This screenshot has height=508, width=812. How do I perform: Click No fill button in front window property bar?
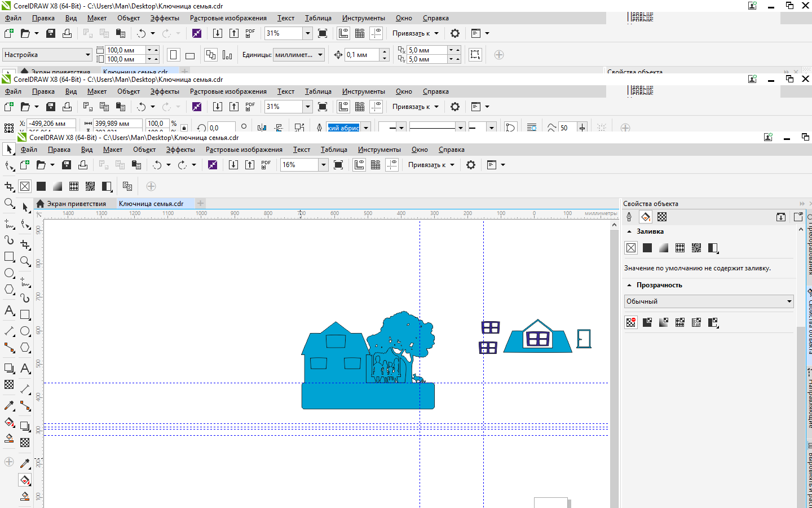(25, 186)
